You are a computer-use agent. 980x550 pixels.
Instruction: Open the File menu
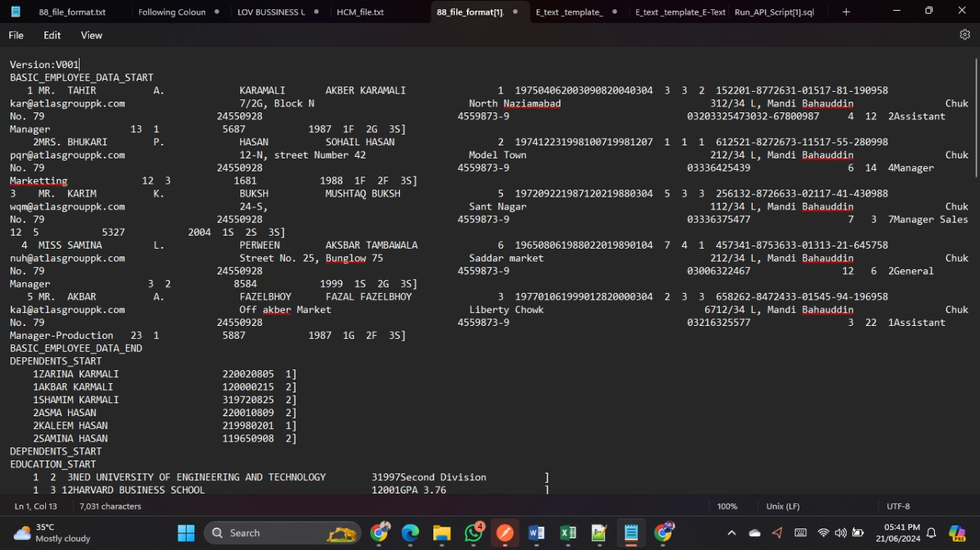(16, 35)
